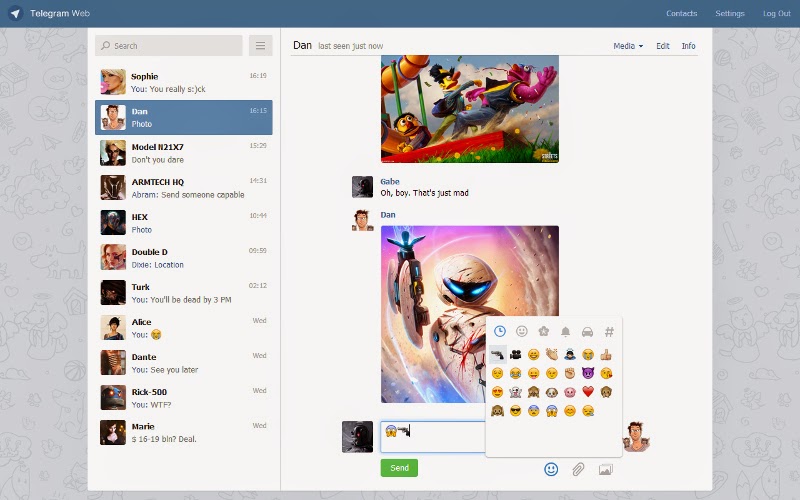Screen dimensions: 800x500
Task: Switch to the hash symbols emoji tab
Action: coord(609,332)
